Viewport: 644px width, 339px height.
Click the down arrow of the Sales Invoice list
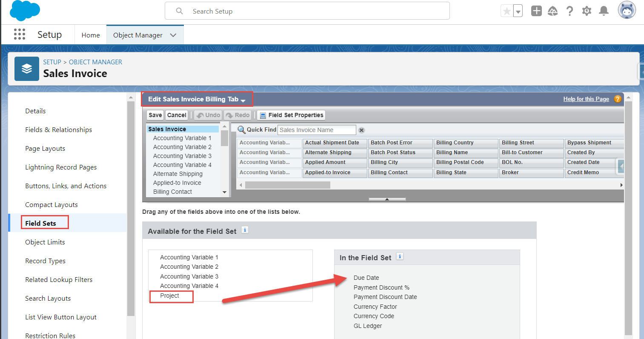(225, 192)
